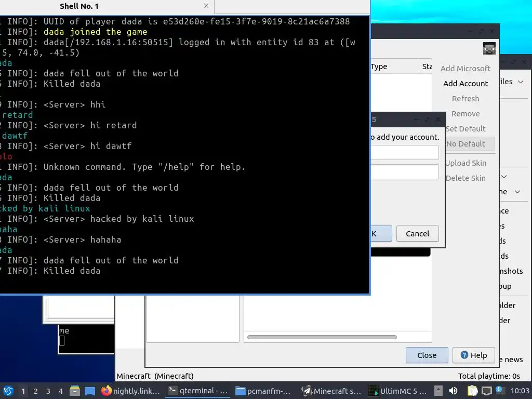
Task: Open the removable media eject tray icon
Action: 438,391
